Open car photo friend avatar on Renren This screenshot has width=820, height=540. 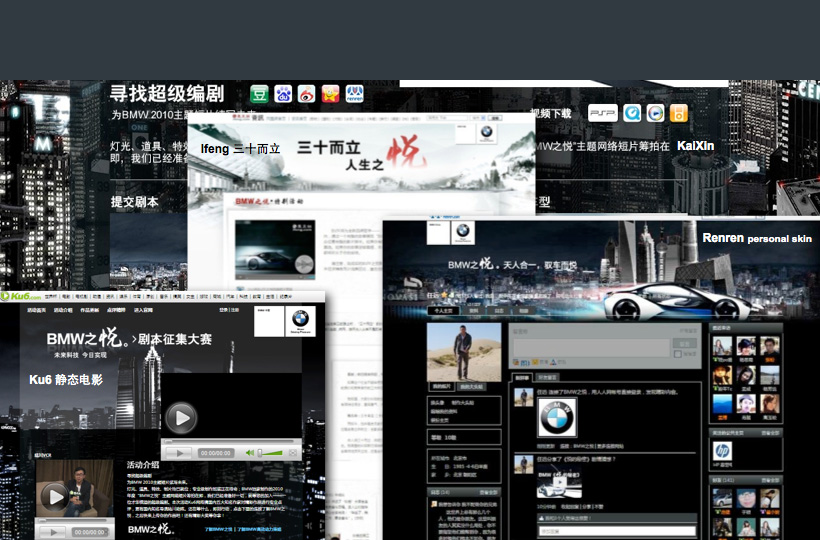click(x=722, y=499)
